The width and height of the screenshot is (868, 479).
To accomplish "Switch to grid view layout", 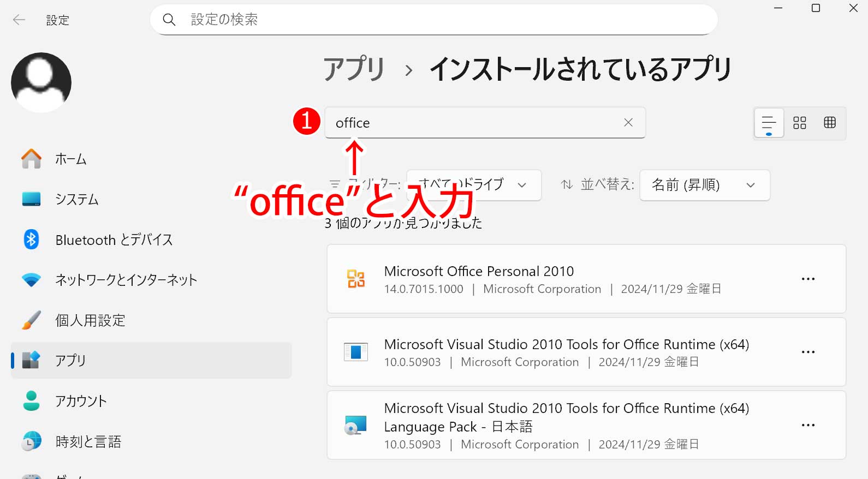I will [799, 123].
